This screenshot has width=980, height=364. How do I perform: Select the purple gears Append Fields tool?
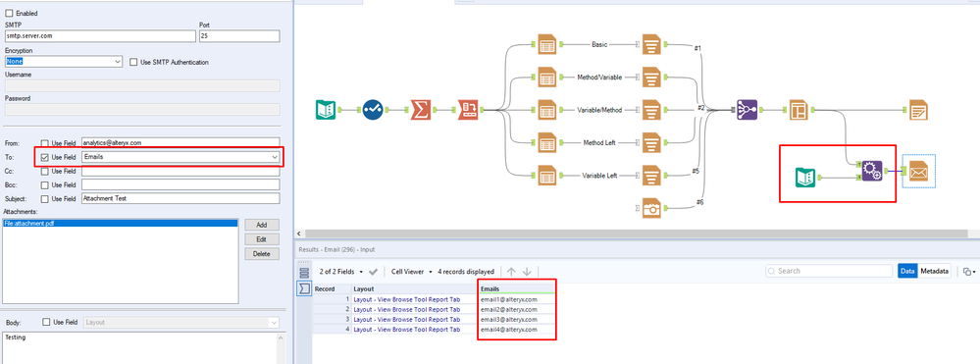872,171
